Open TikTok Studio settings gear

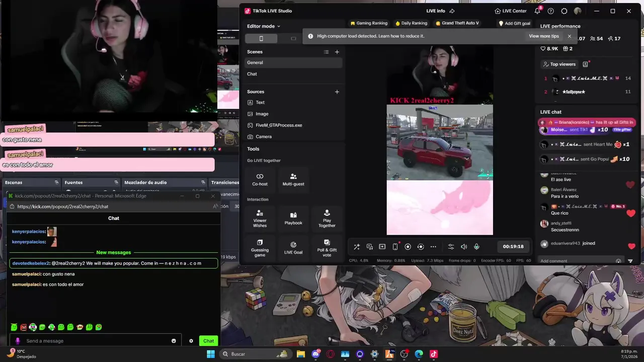click(564, 11)
